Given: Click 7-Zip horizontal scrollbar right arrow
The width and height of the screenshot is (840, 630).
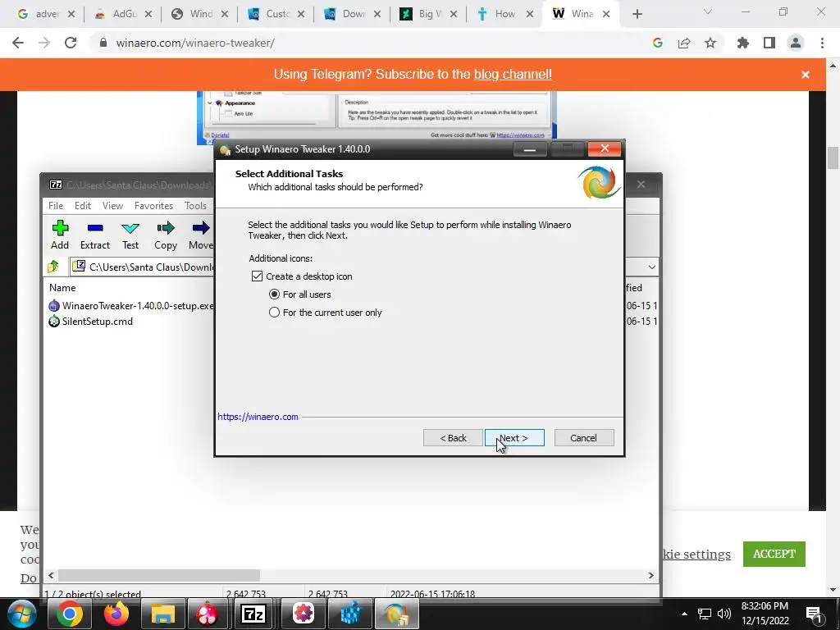Looking at the screenshot, I should [x=651, y=575].
